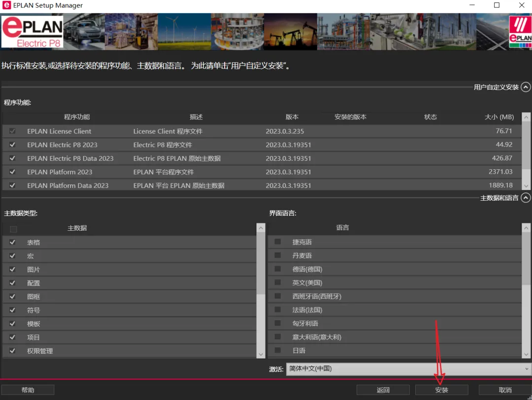The height and width of the screenshot is (400, 532).
Task: Click 安装的版本 column header
Action: [x=351, y=117]
